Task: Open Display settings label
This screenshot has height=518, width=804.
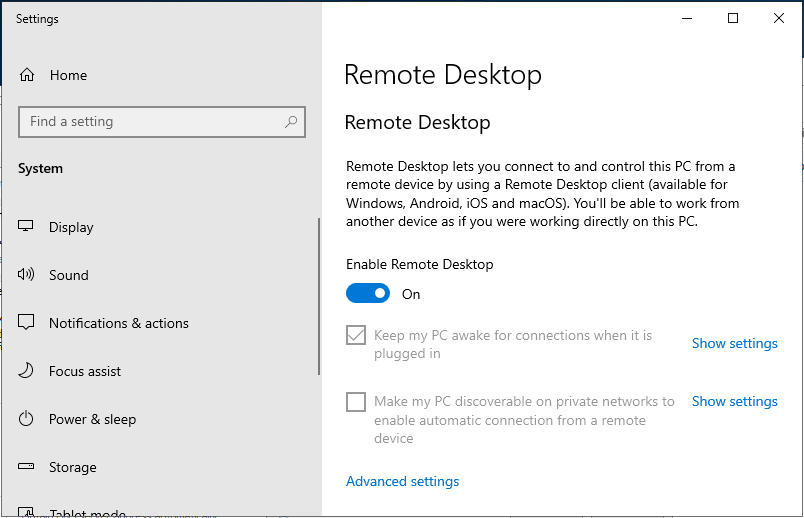Action: 71,227
